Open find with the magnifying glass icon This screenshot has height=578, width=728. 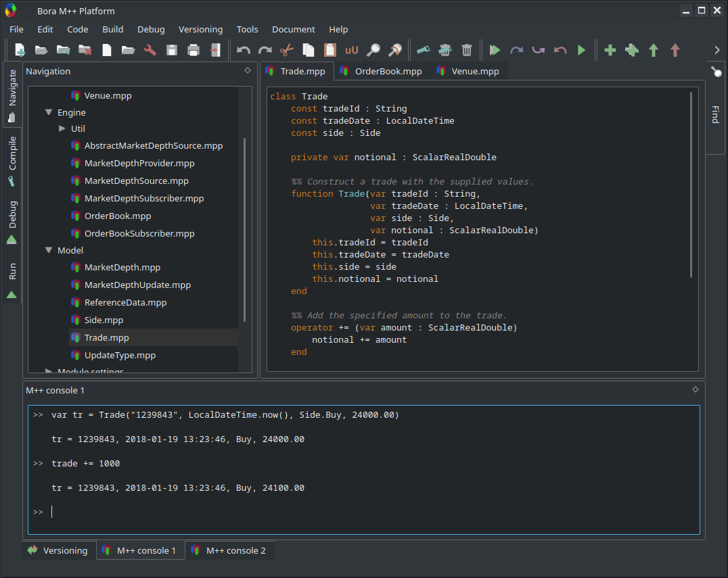373,50
